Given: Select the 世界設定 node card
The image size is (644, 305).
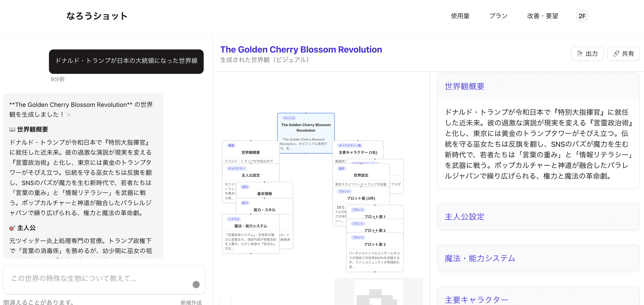Looking at the screenshot, I should click(x=361, y=175).
